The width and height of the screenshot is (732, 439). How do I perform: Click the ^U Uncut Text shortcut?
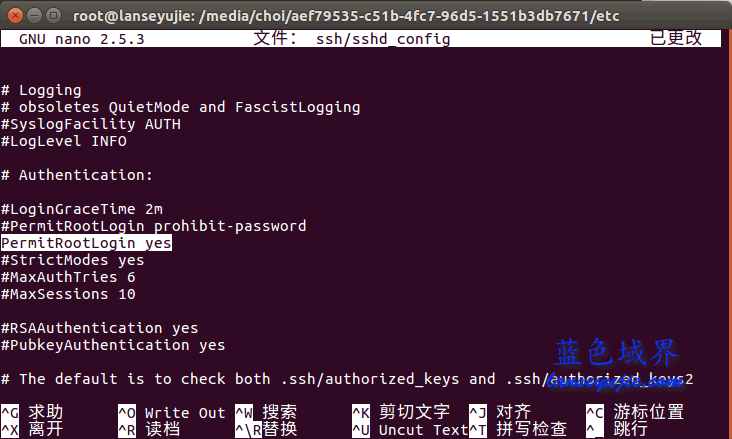410,430
